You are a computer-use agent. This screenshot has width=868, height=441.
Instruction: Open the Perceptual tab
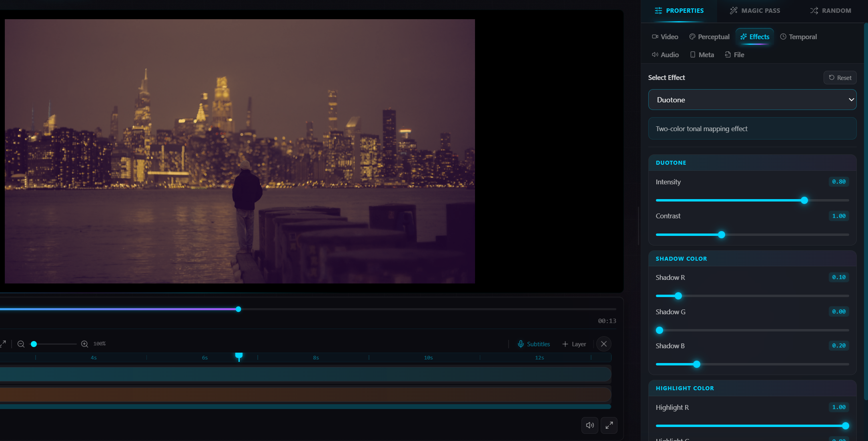point(709,36)
